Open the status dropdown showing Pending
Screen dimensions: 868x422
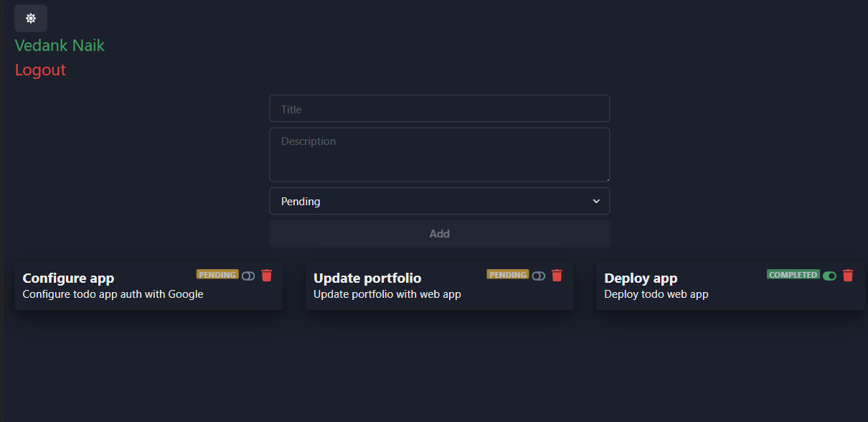[439, 201]
